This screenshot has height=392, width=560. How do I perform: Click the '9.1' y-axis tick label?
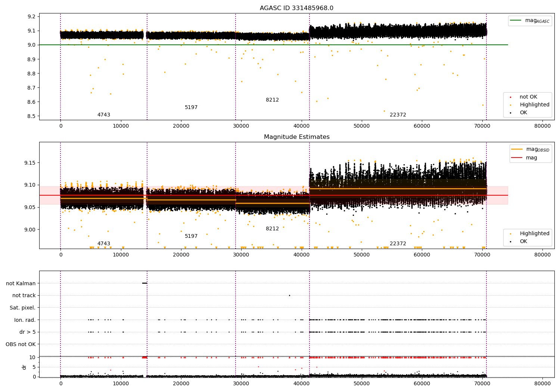point(31,31)
